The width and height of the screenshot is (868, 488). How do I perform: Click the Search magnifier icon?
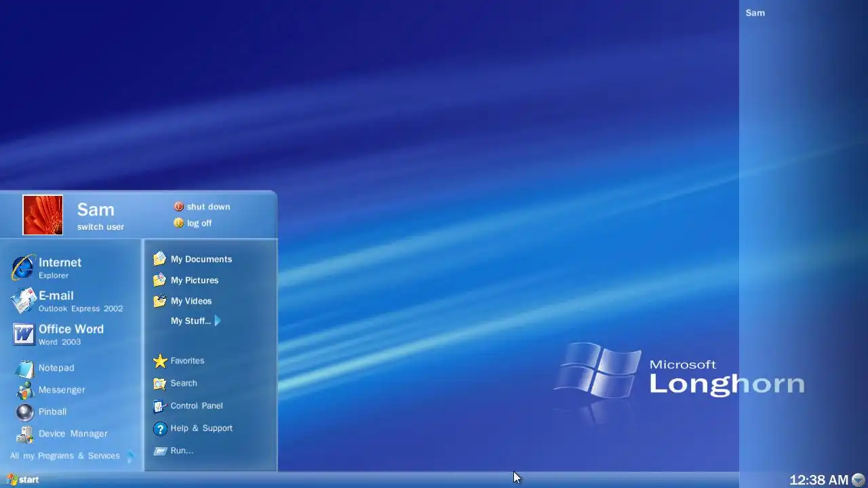(x=159, y=384)
